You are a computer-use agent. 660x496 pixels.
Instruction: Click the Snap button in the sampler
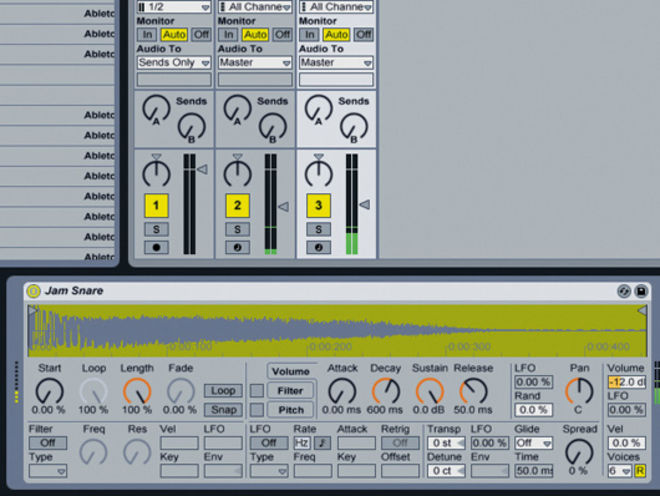(223, 410)
